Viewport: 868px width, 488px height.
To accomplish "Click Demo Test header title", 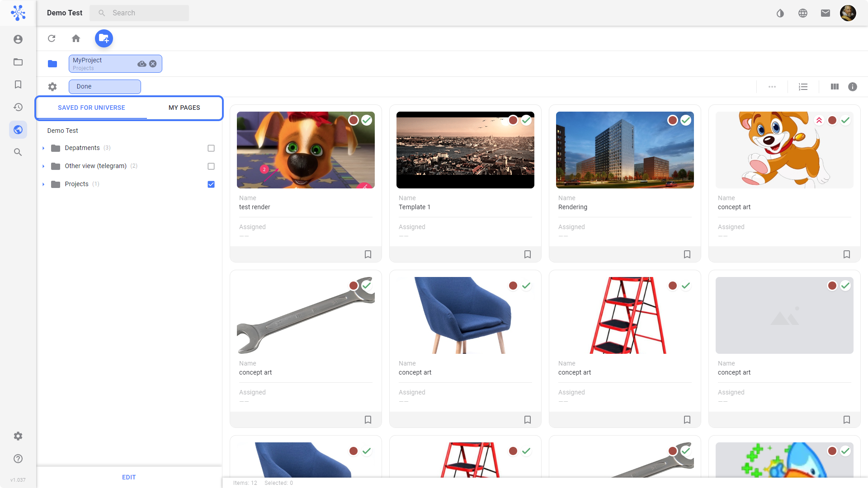I will coord(65,13).
